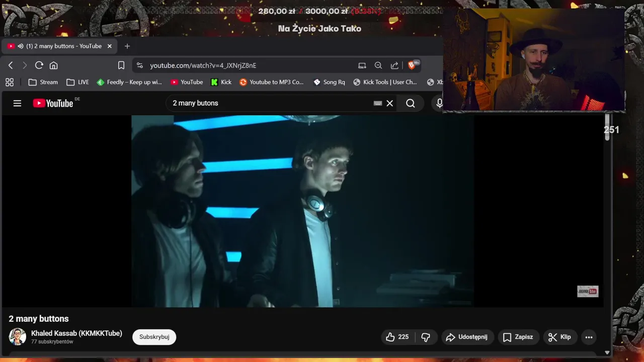Bookmark this page with the bookmark icon

pos(121,65)
